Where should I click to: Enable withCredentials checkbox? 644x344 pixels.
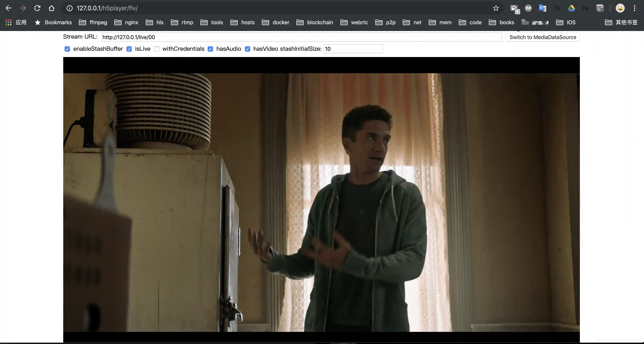point(157,49)
